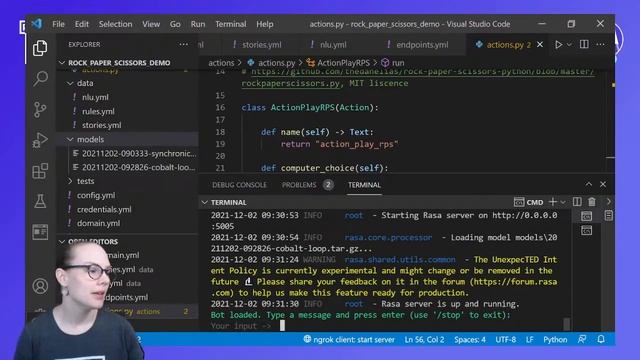Open the File menu
The image size is (640, 360).
coord(58,24)
